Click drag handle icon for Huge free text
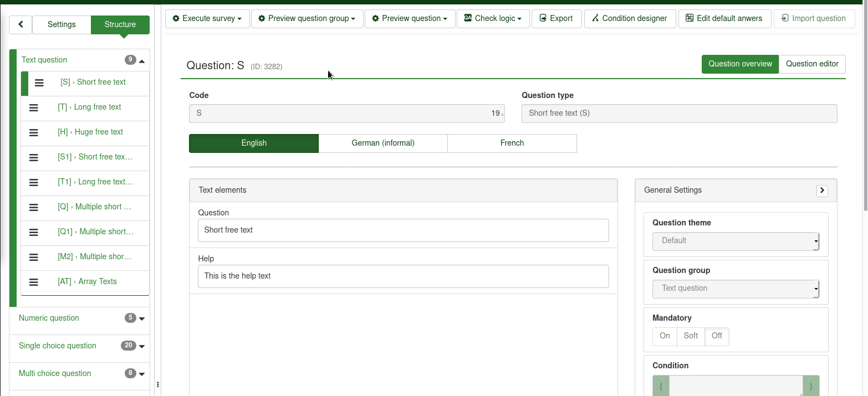The height and width of the screenshot is (396, 868). (x=34, y=132)
